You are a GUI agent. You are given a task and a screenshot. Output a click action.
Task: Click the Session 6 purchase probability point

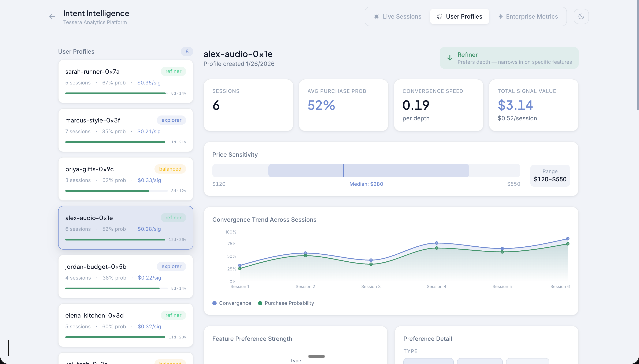pyautogui.click(x=567, y=244)
